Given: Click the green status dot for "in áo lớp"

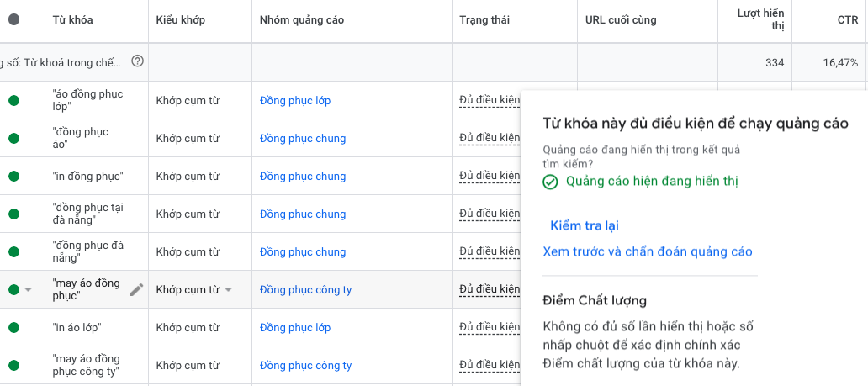Looking at the screenshot, I should tap(13, 328).
